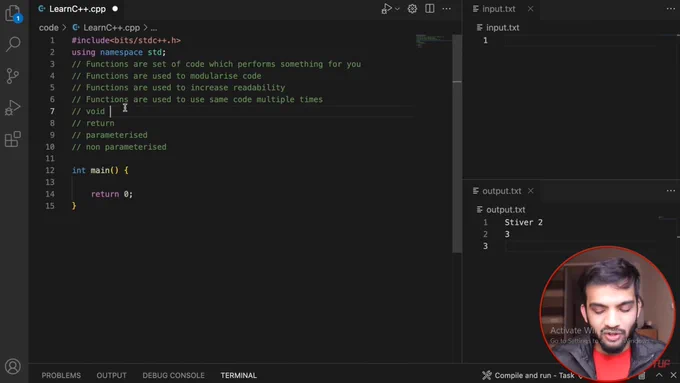Screen dimensions: 680x383
Task: Split the editor to the right
Action: (429, 9)
